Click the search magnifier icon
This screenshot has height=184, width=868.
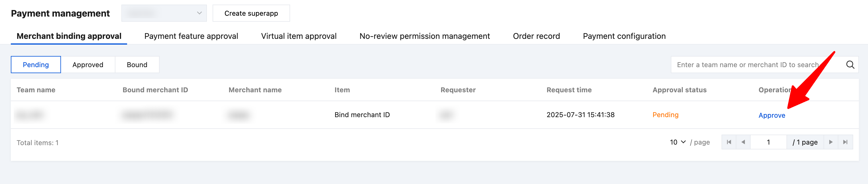point(850,65)
